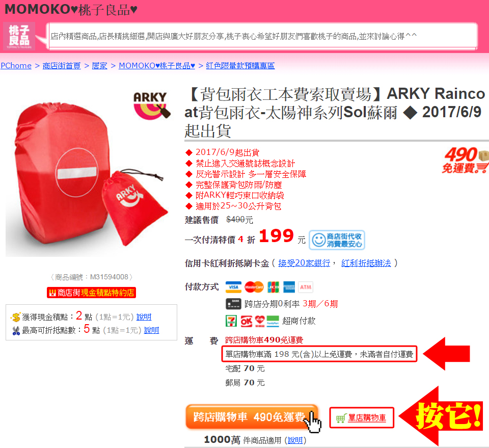
Task: Click 說明 beside 獲得現金積點
Action: 144,317
